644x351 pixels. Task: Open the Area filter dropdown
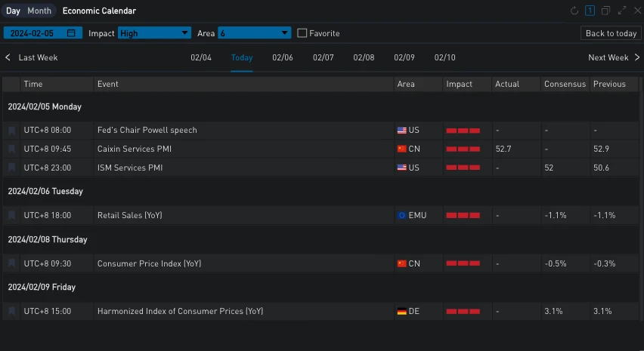click(x=254, y=33)
